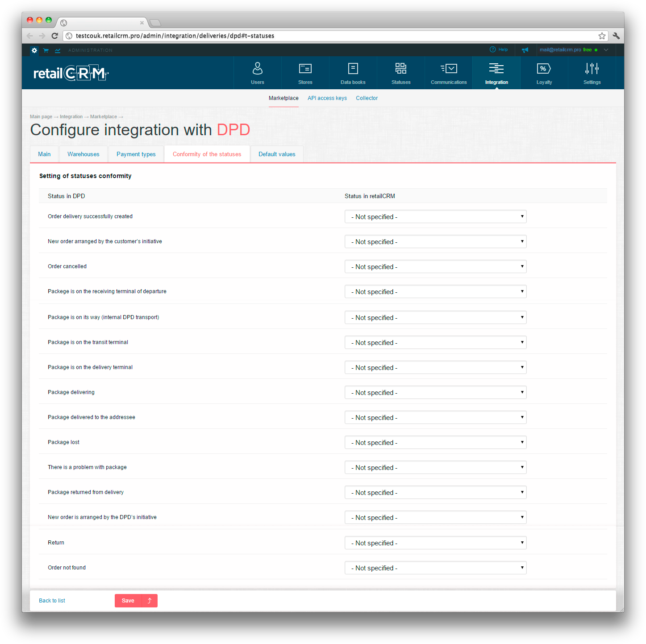Open the Loyalty percent icon
Screen dimensions: 646x644
(x=544, y=69)
